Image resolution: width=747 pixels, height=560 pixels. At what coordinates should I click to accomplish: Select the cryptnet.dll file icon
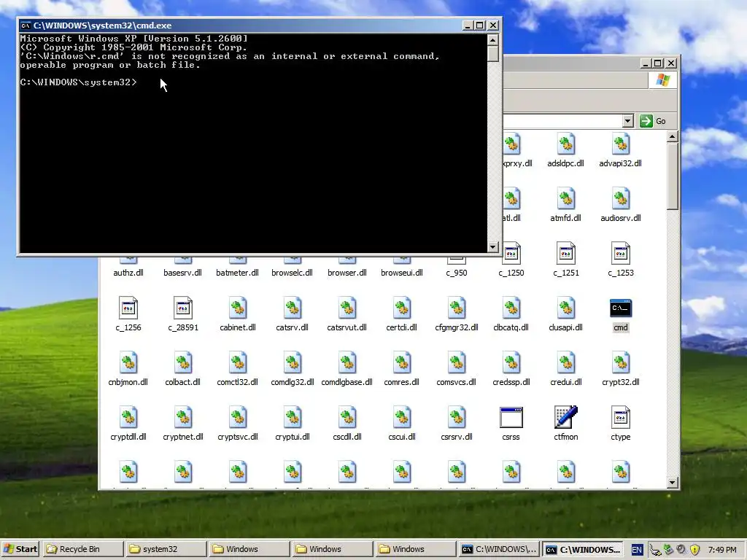point(183,418)
